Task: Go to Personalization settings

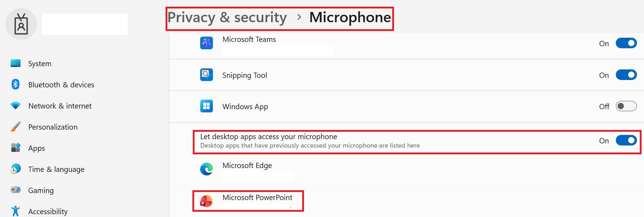Action: pos(53,127)
